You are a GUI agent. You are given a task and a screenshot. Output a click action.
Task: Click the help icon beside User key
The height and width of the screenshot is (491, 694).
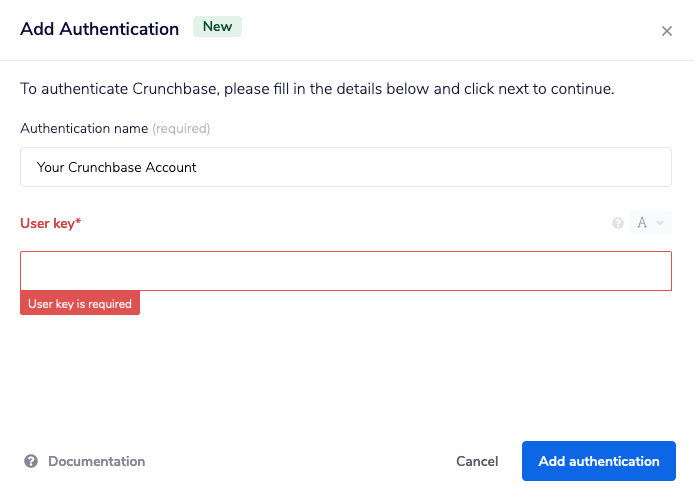618,223
